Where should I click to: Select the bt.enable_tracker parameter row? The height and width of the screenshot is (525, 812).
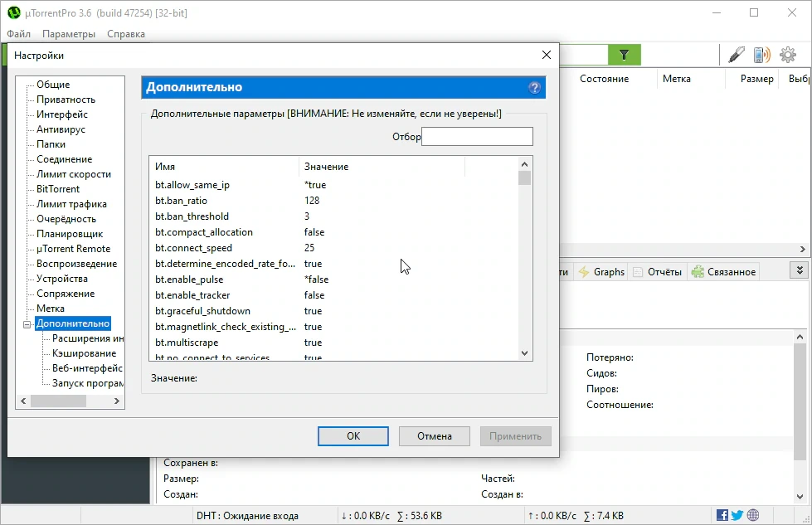[333, 295]
